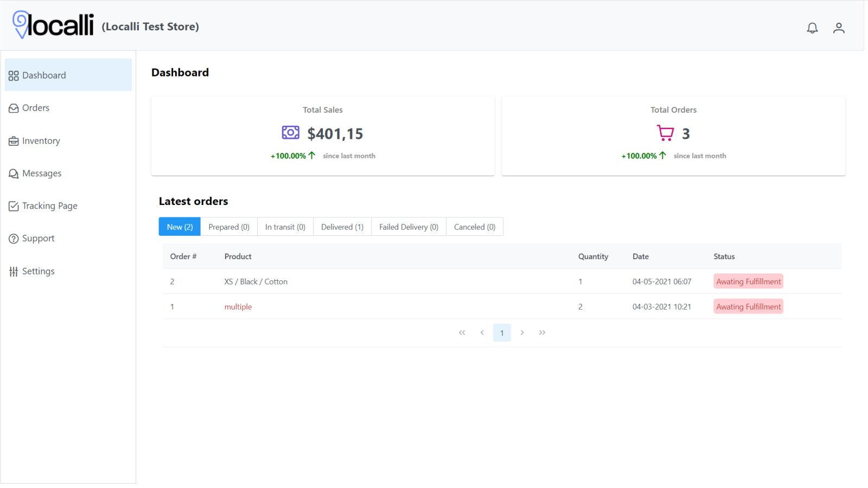Open Orders via the inbox icon
Viewport: 868px width, 488px height.
click(x=14, y=108)
